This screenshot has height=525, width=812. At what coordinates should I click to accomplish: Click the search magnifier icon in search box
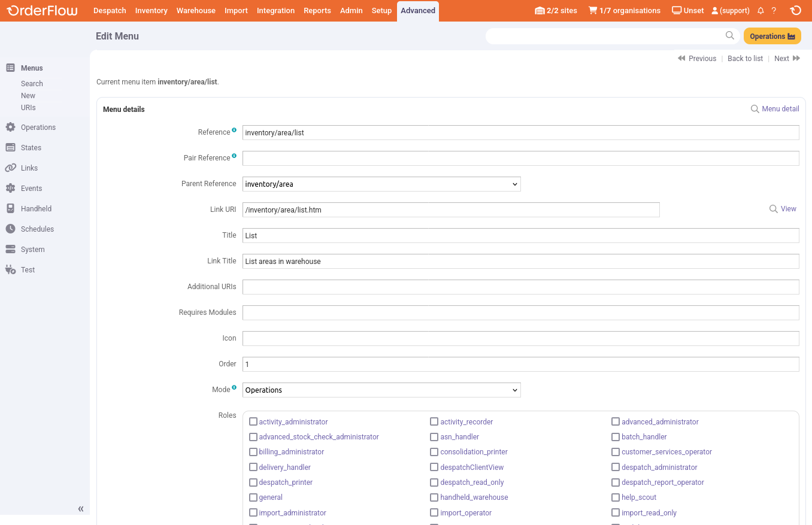pos(729,36)
